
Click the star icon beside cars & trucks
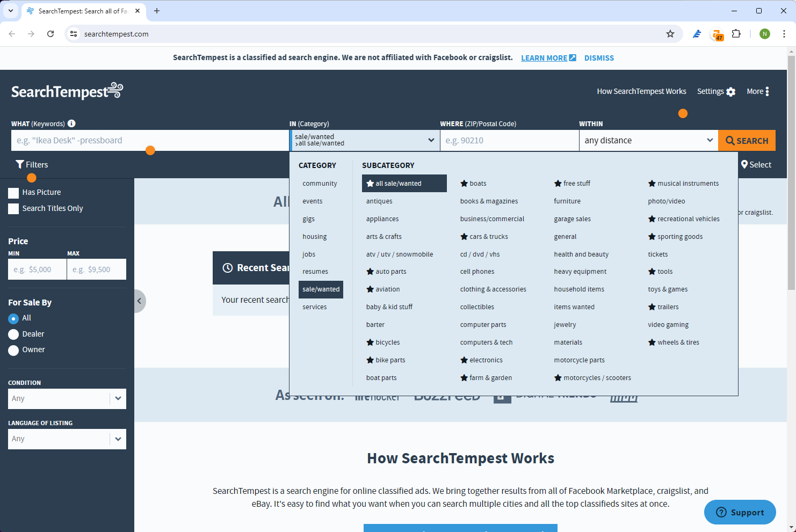pyautogui.click(x=463, y=236)
